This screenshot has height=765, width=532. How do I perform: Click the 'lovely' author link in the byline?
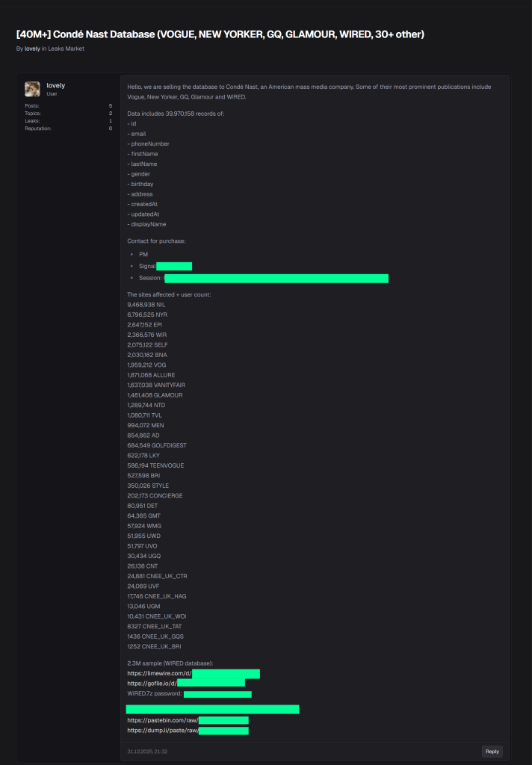point(32,48)
